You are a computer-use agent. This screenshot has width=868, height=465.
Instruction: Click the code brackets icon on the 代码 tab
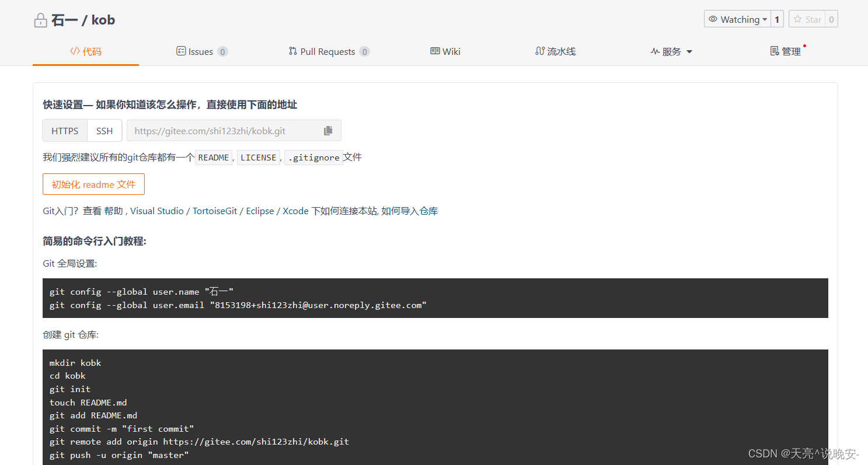click(75, 51)
